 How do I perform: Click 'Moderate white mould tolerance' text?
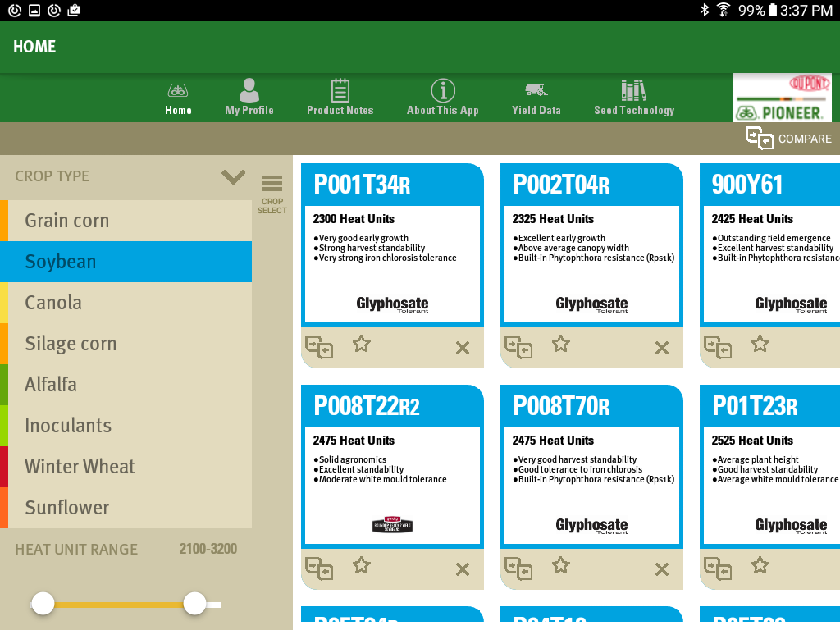(x=382, y=479)
